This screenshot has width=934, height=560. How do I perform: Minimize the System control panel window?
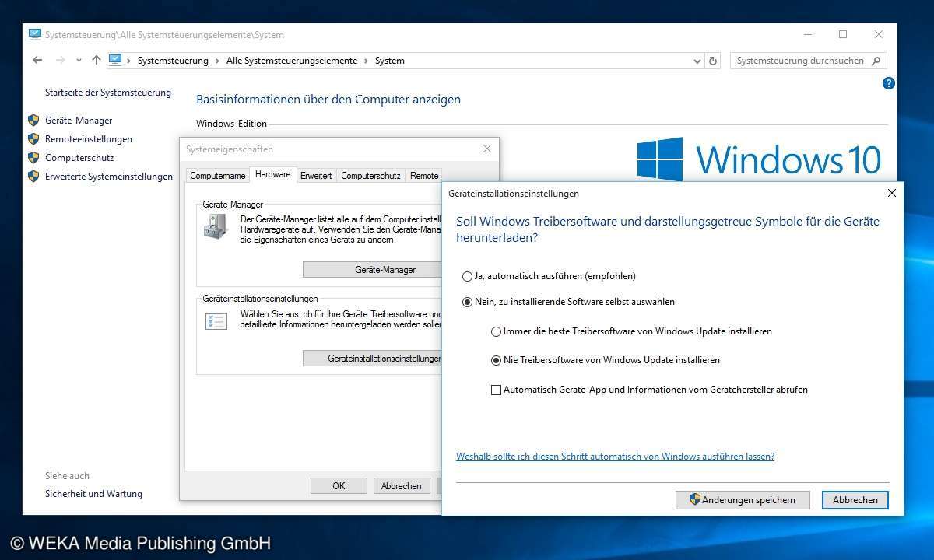click(x=807, y=34)
